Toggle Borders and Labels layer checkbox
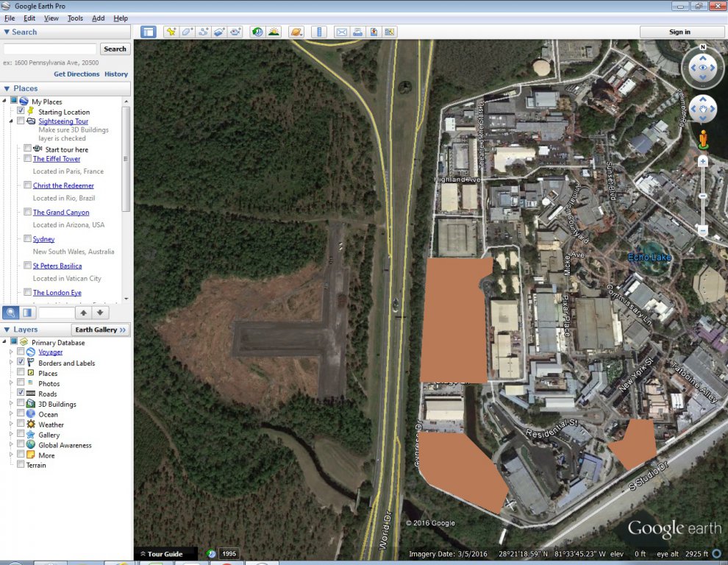This screenshot has width=728, height=565. [21, 361]
